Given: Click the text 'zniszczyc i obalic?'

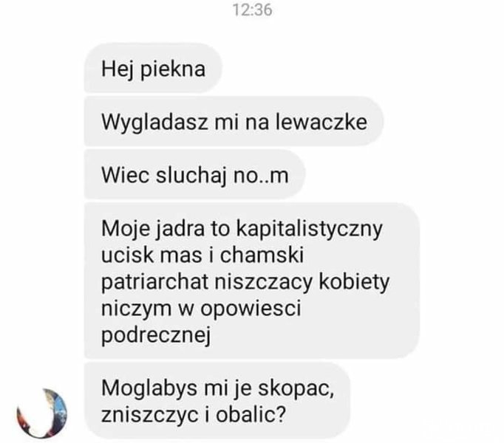Looking at the screenshot, I should click(x=194, y=415).
